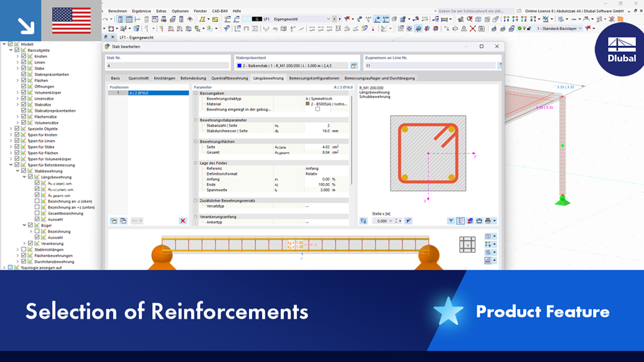The height and width of the screenshot is (362, 644).
Task: Click the filter icon below cross-section preview
Action: (450, 221)
